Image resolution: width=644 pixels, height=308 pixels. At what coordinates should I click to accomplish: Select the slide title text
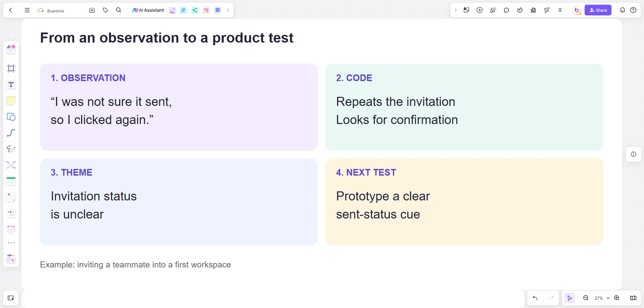tap(167, 38)
